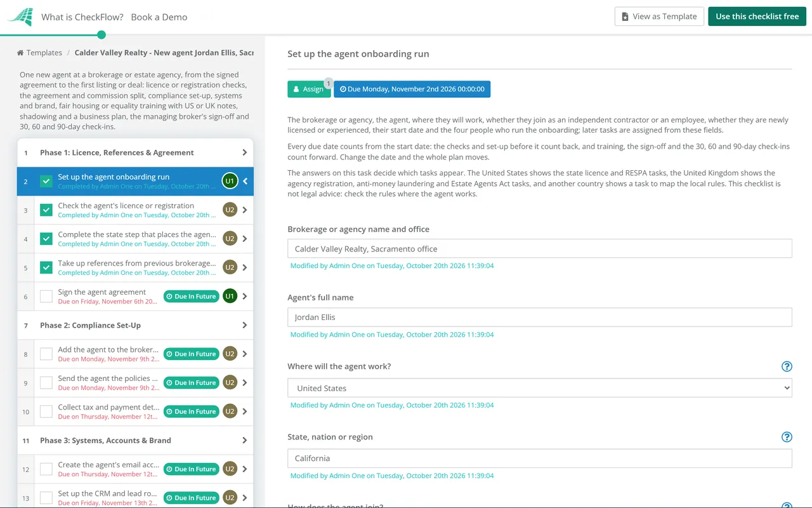Uncheck Check the agent's licence or registration
Image resolution: width=812 pixels, height=508 pixels.
click(x=46, y=210)
